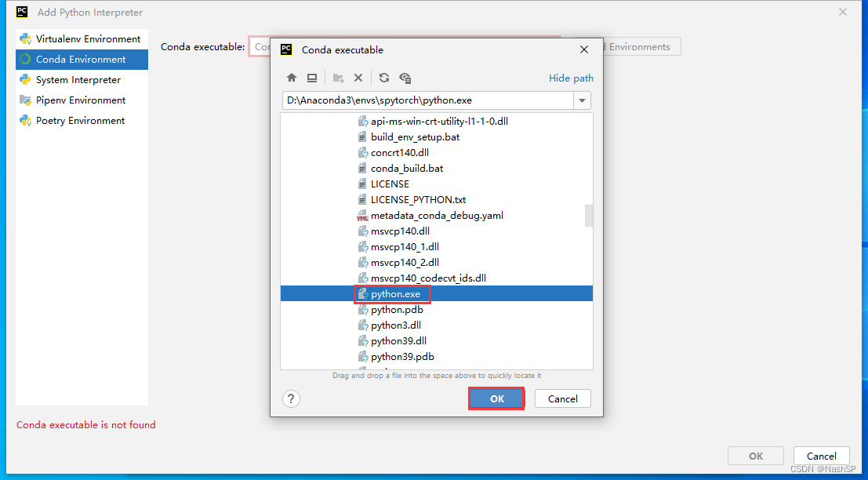
Task: Select the LICENSE file
Action: pos(390,184)
